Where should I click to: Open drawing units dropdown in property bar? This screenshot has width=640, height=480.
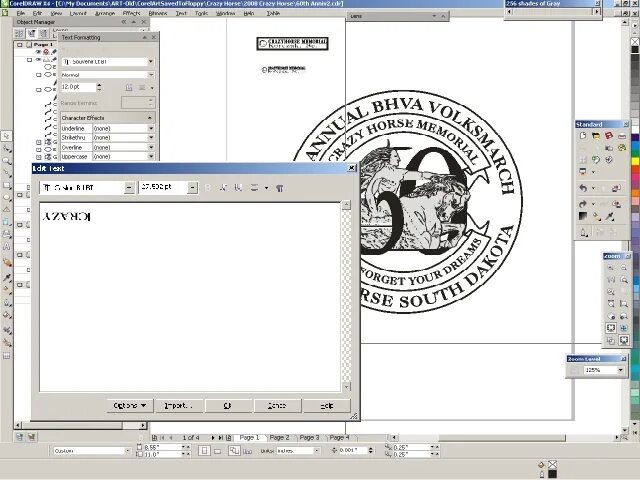coord(316,451)
